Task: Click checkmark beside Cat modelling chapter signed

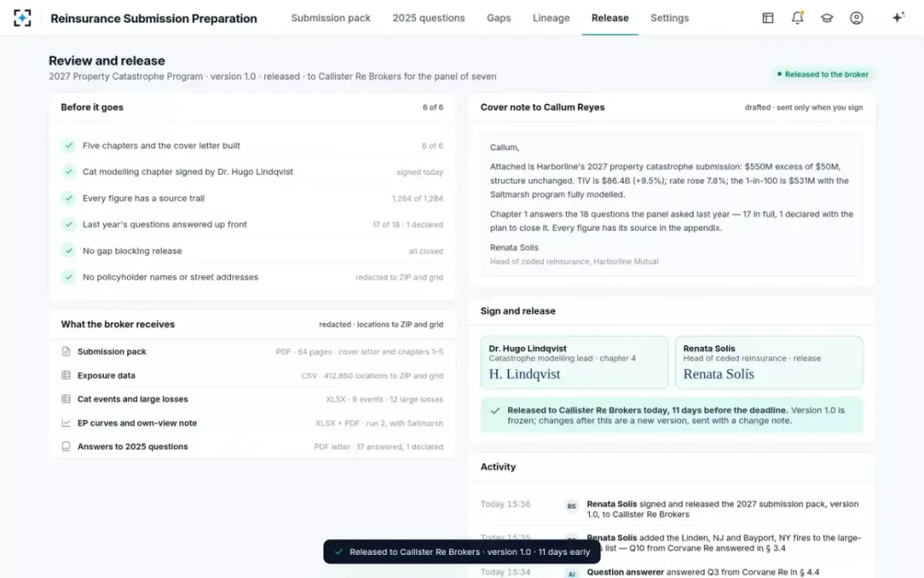Action: 69,172
